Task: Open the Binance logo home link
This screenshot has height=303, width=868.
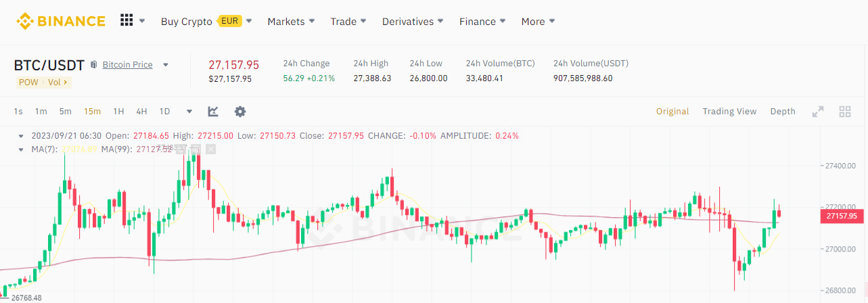Action: 61,21
